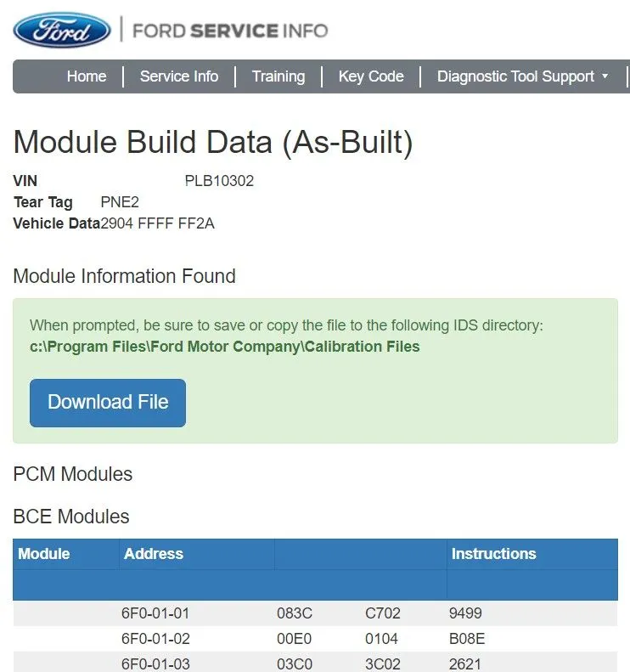The image size is (630, 672).
Task: Click the Tear Tag value PNE2
Action: click(x=120, y=202)
